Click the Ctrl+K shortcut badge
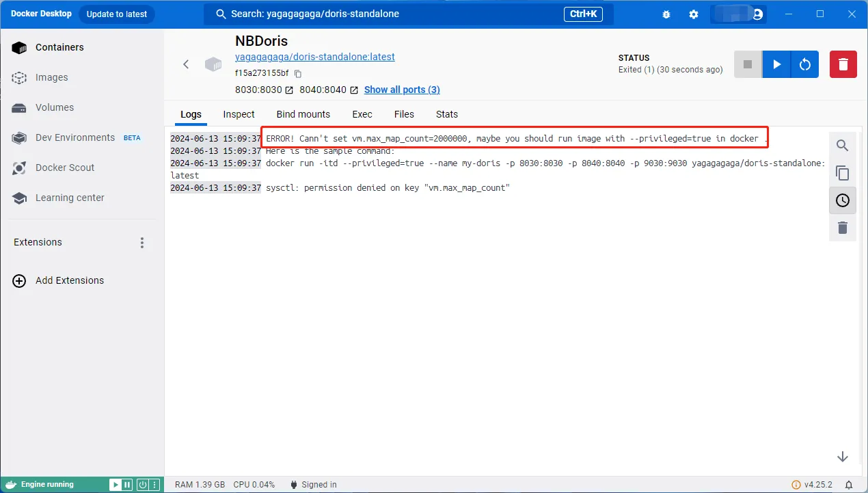Screen dimensions: 868x493 point(583,14)
